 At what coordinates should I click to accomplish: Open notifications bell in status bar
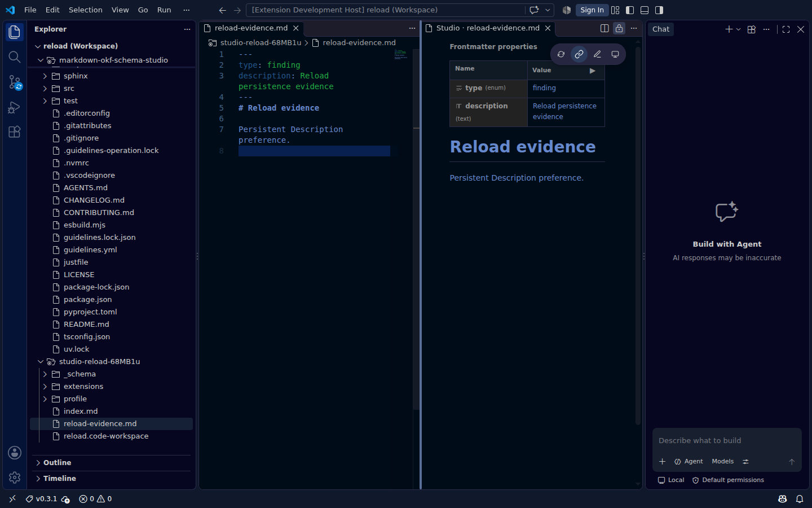(x=800, y=499)
